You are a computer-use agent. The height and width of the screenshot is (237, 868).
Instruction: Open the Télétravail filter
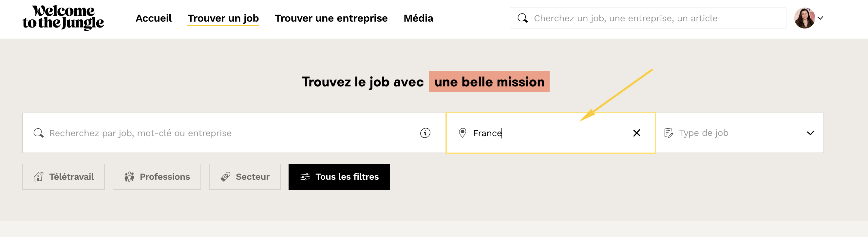point(63,177)
